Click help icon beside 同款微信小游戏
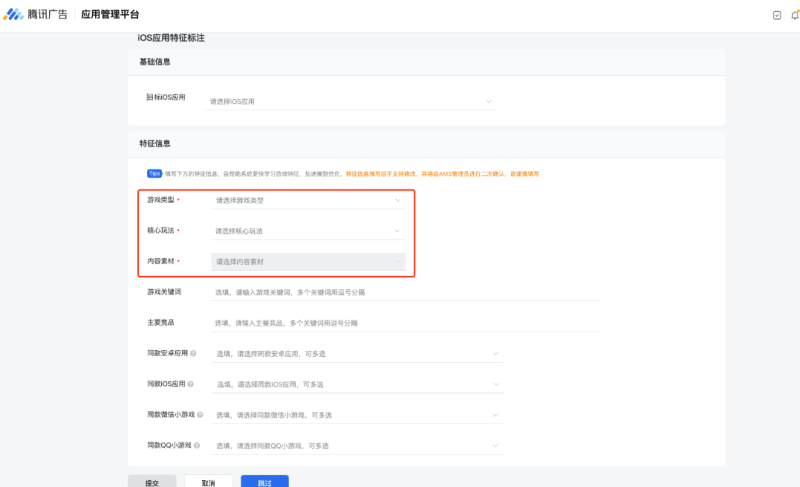 [x=200, y=415]
